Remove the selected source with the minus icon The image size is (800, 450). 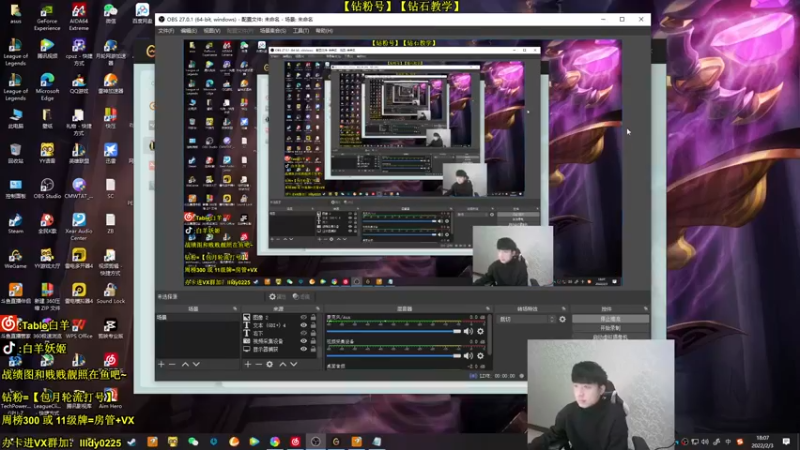pyautogui.click(x=258, y=364)
